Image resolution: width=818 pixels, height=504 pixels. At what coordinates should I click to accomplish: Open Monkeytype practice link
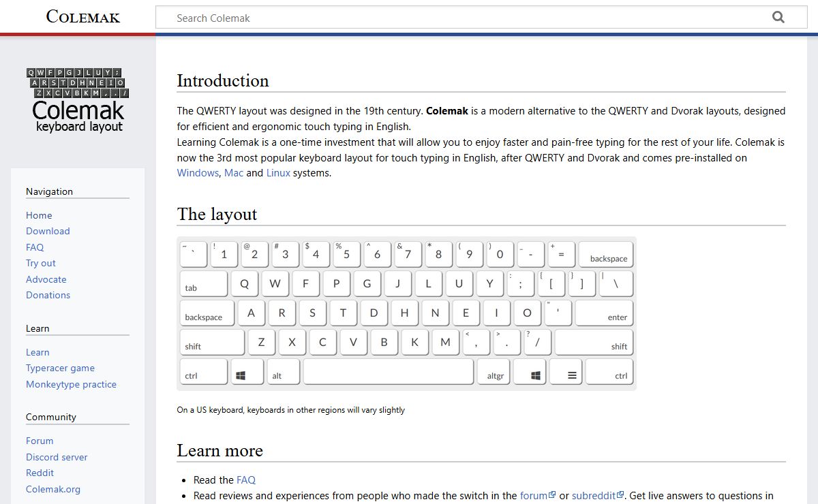coord(71,384)
